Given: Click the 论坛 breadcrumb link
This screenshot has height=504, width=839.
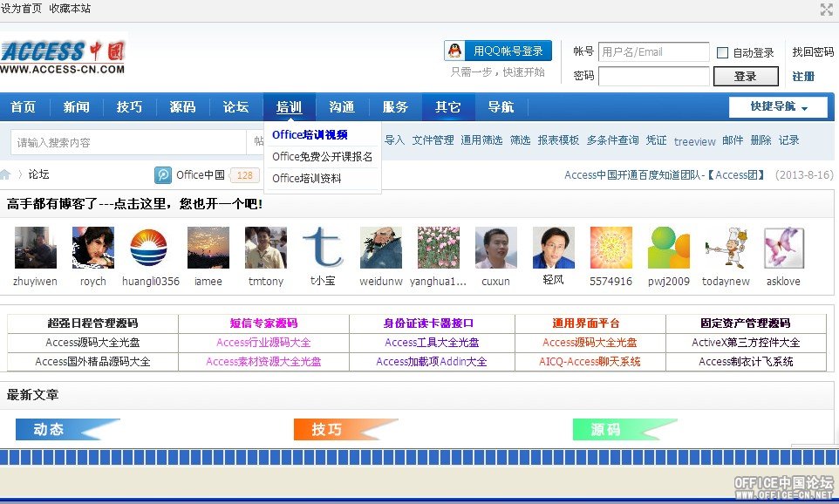Looking at the screenshot, I should (38, 174).
